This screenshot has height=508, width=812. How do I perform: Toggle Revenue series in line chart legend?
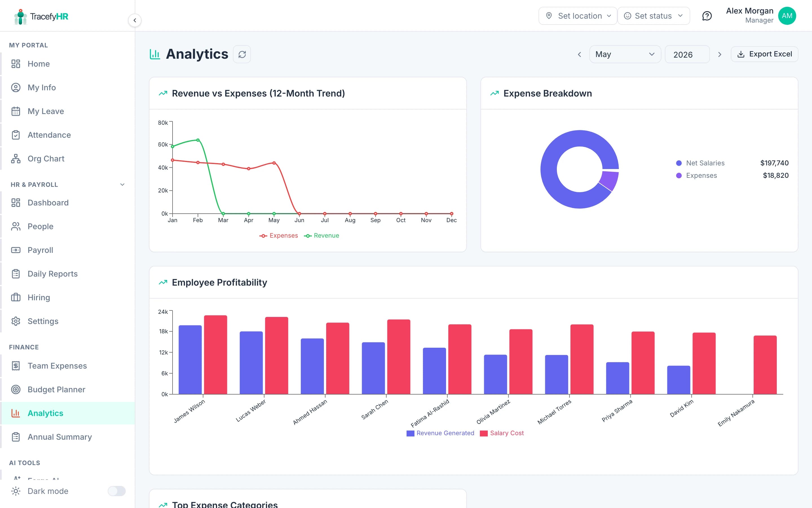[321, 236]
